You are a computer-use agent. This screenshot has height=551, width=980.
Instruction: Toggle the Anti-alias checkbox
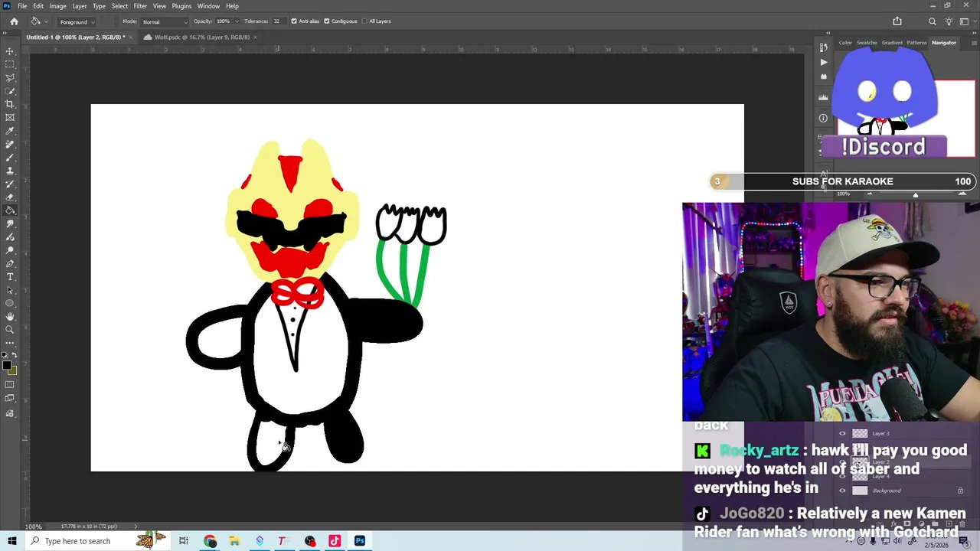(294, 21)
